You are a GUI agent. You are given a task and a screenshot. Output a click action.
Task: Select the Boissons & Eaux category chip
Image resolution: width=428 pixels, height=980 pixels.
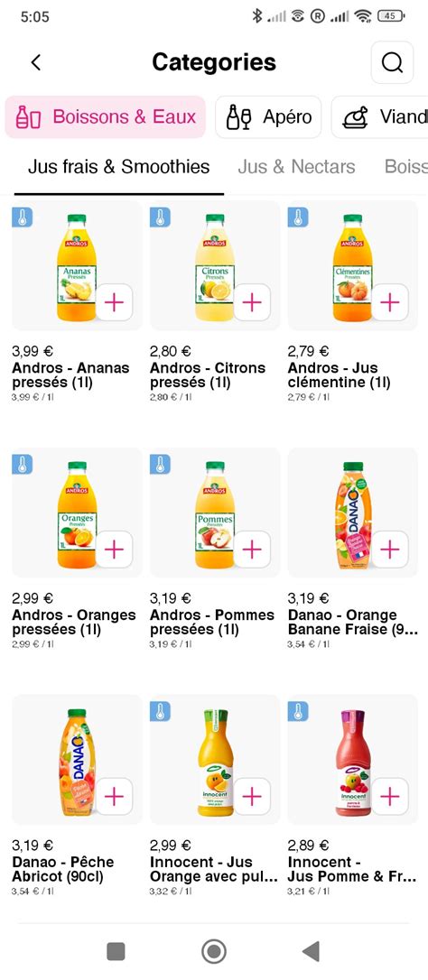(x=105, y=117)
